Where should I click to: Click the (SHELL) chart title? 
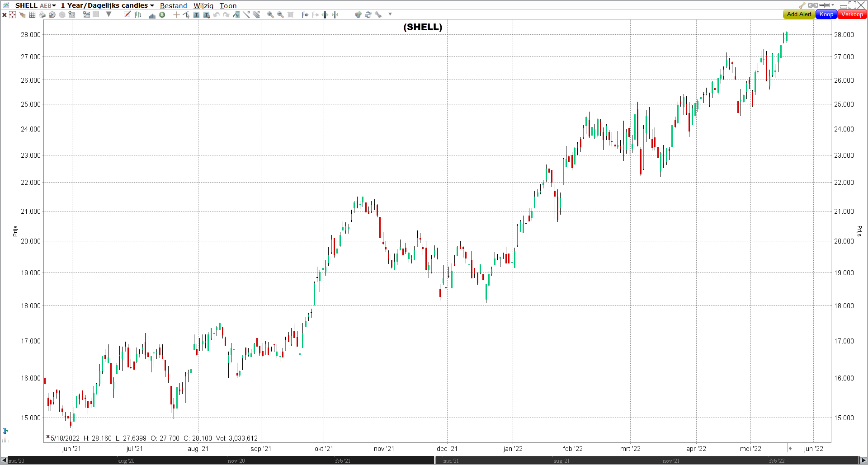(423, 27)
